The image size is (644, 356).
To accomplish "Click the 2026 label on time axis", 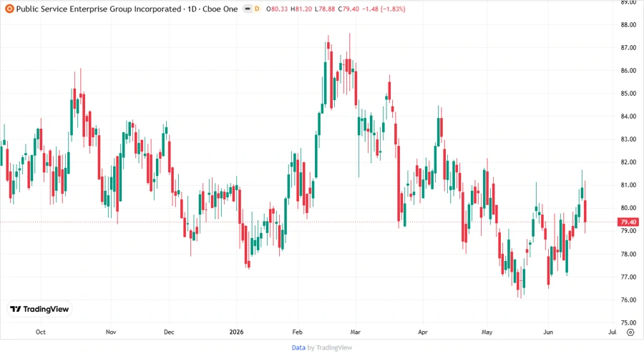I will (x=236, y=332).
